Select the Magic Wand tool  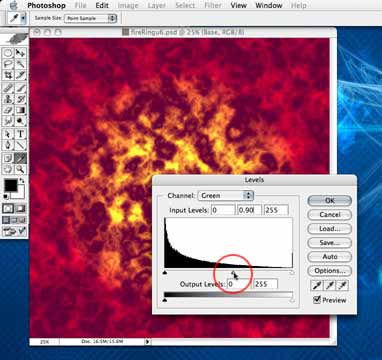pyautogui.click(x=20, y=64)
